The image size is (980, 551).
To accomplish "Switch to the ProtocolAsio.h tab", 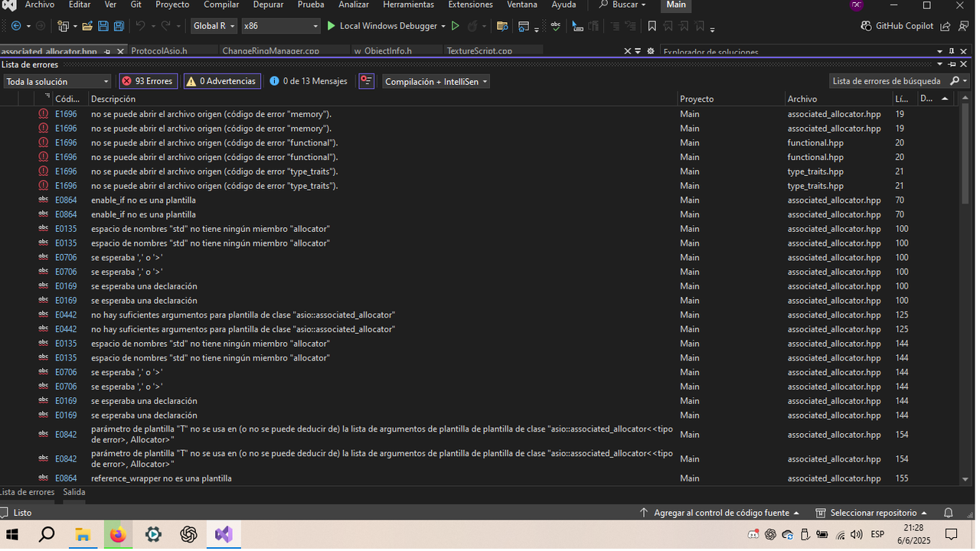I will pyautogui.click(x=159, y=51).
